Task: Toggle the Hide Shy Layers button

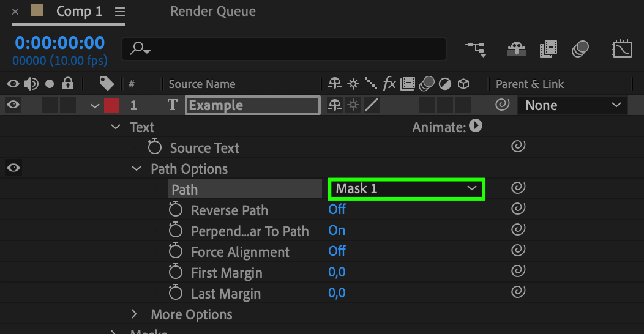Action: 516,49
